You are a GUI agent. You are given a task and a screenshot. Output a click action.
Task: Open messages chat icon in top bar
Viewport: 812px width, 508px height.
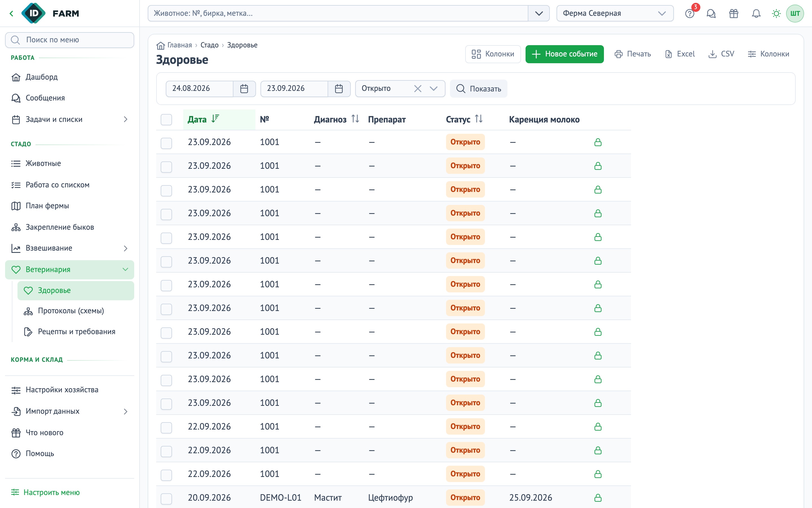711,14
